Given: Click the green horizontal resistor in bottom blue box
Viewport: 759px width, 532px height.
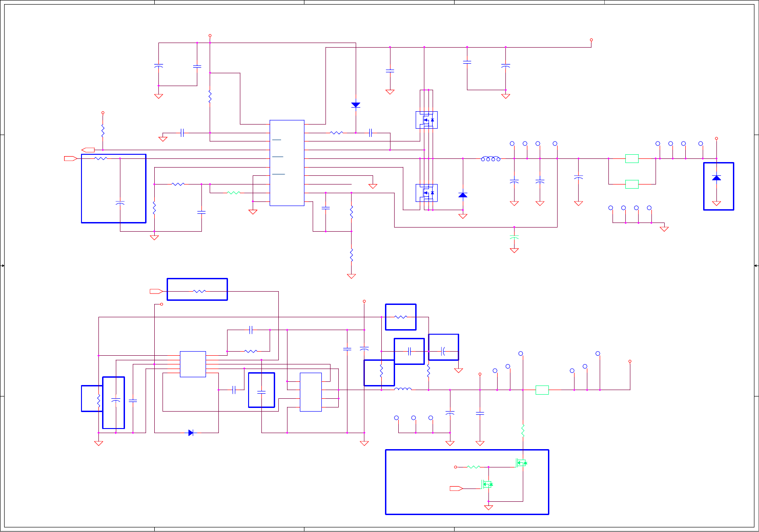Looking at the screenshot, I should tap(473, 467).
